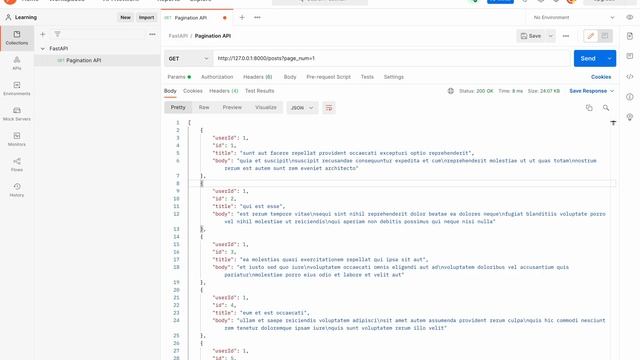The image size is (640, 360).
Task: Open the Mock Servers sidebar section
Action: tap(17, 113)
